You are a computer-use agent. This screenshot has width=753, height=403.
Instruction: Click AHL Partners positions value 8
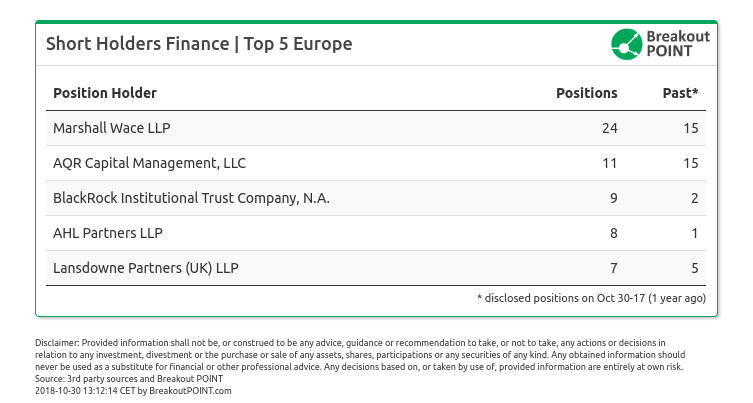click(613, 233)
